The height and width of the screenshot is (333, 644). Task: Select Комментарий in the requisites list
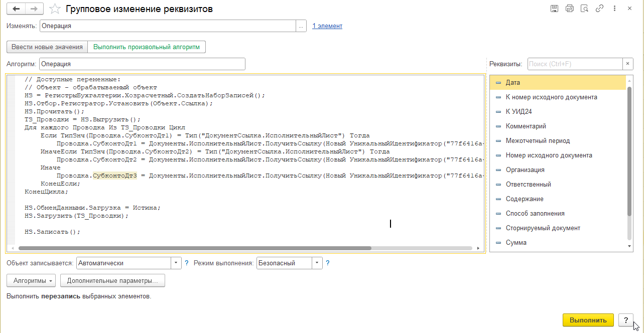pos(526,126)
